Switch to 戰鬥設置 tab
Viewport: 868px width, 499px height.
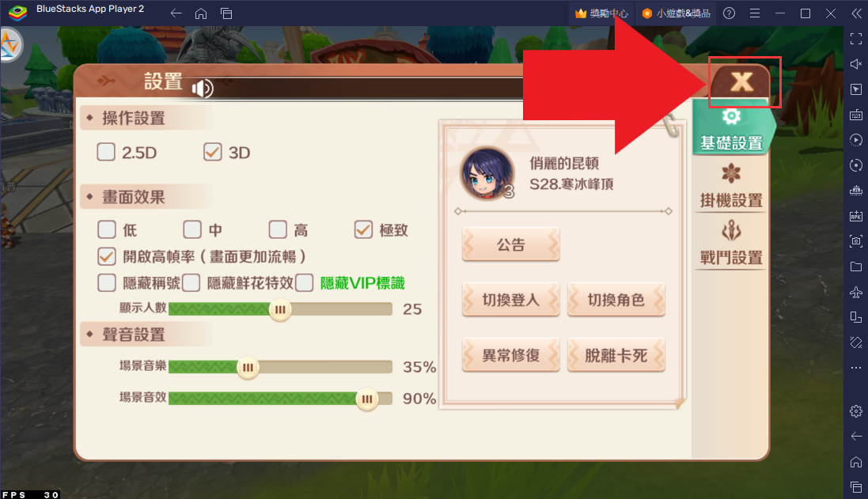point(731,244)
